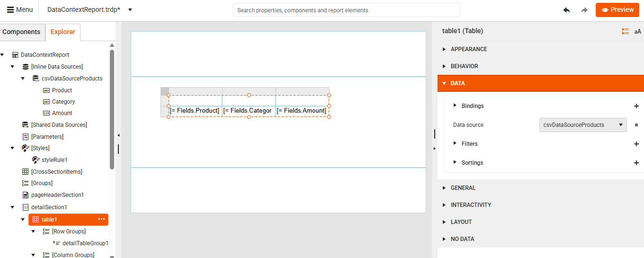Switch to the Components tab

[x=21, y=32]
